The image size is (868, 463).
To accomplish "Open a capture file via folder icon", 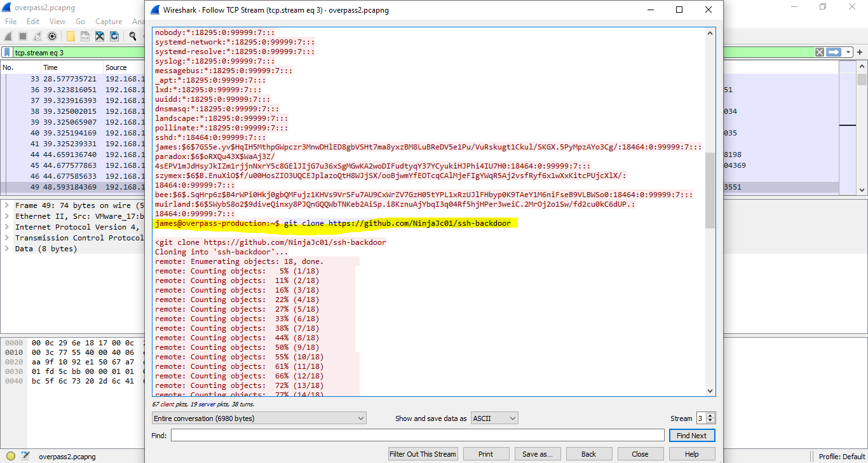I will point(71,37).
